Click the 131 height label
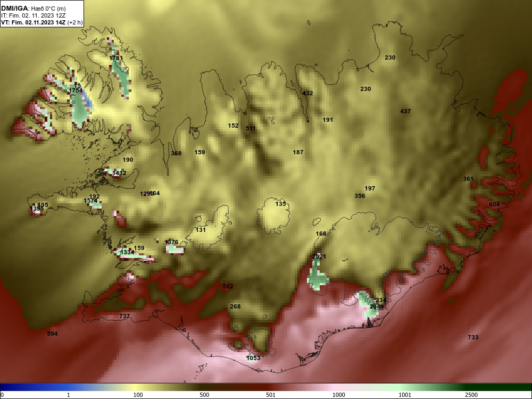Viewport: 532px width, 399px height. (x=201, y=230)
